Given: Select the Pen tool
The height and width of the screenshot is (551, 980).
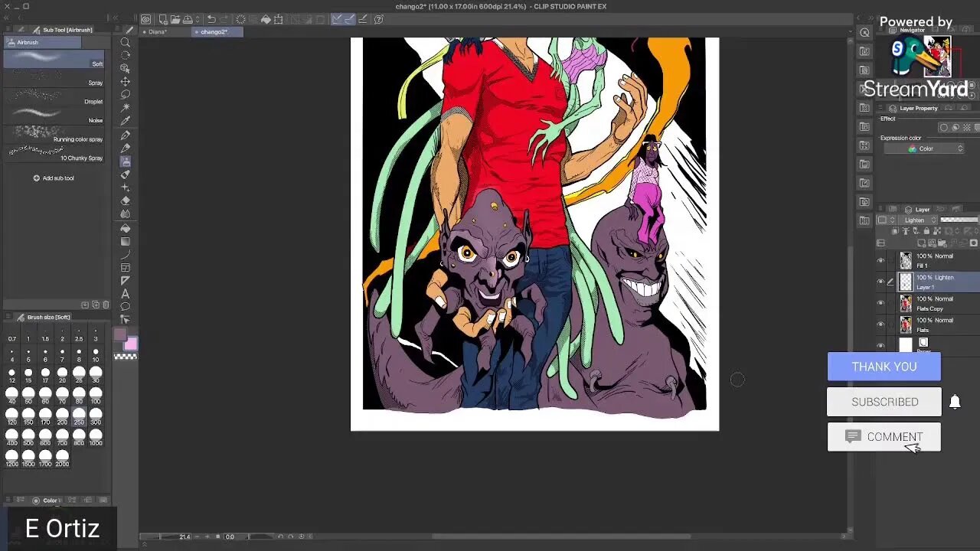Looking at the screenshot, I should (x=126, y=135).
